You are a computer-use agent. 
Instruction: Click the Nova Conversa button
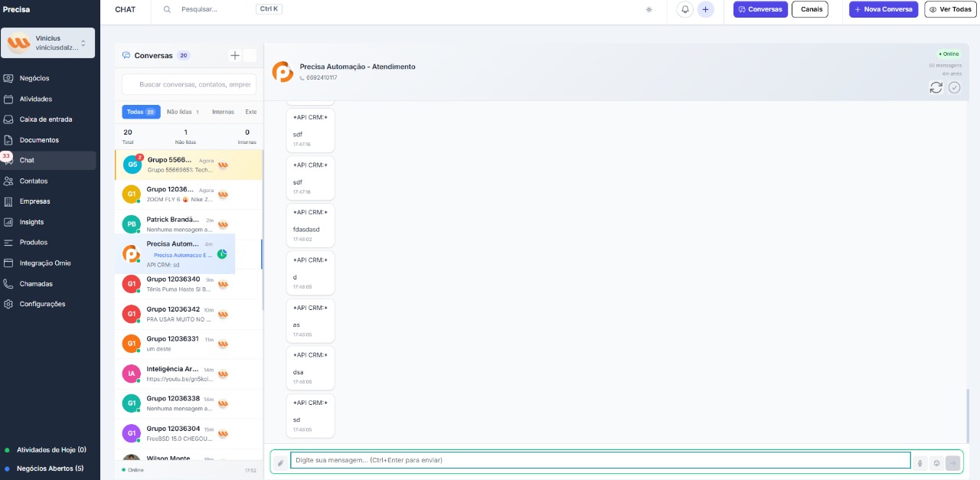point(883,9)
